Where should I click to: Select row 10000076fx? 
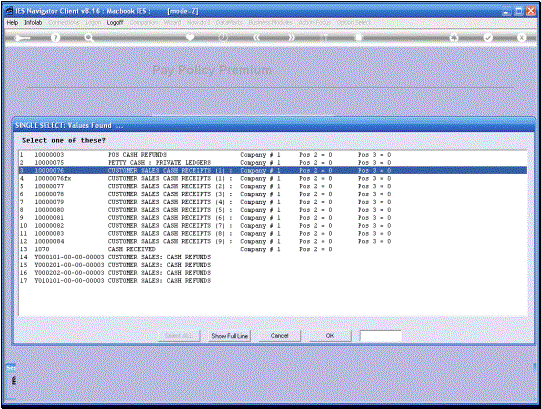pyautogui.click(x=273, y=178)
